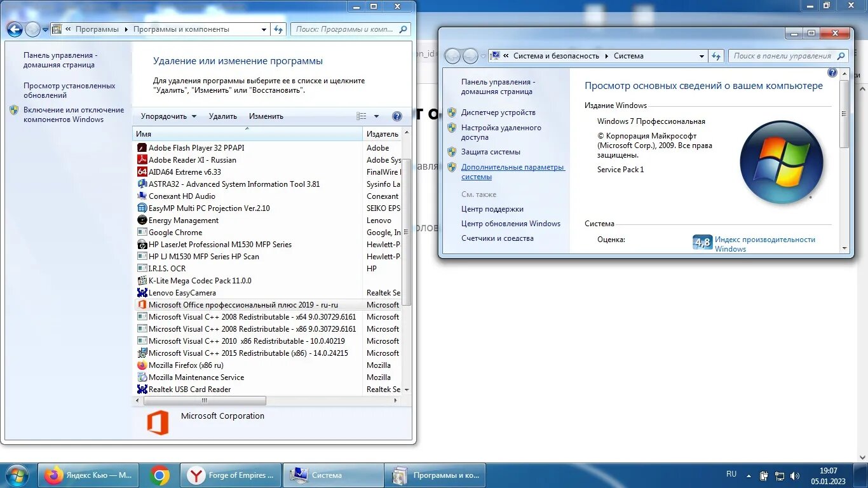
Task: Open Защита системы link
Action: pyautogui.click(x=491, y=152)
